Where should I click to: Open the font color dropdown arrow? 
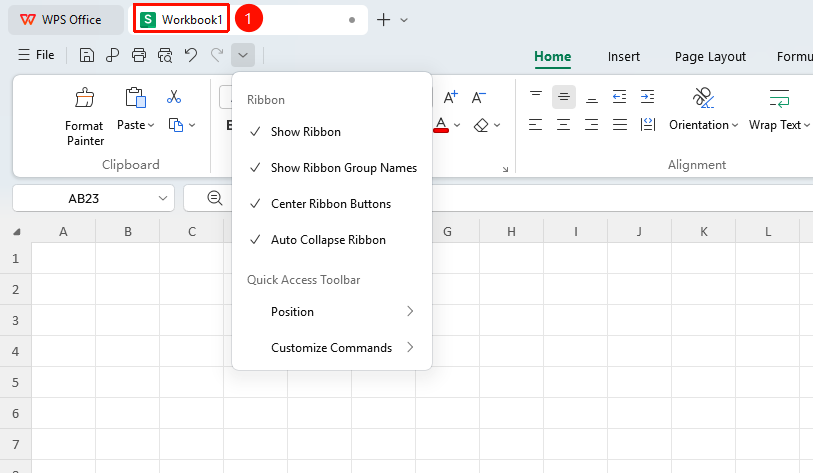457,126
